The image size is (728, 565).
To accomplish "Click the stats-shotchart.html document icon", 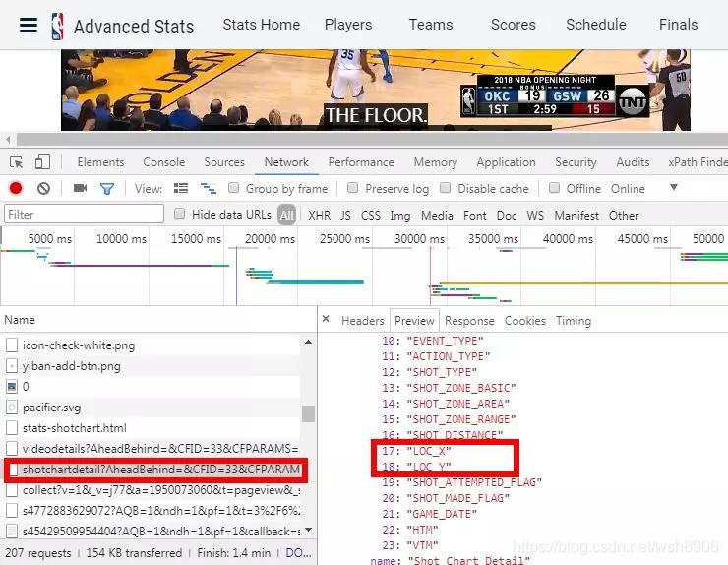I will point(12,428).
